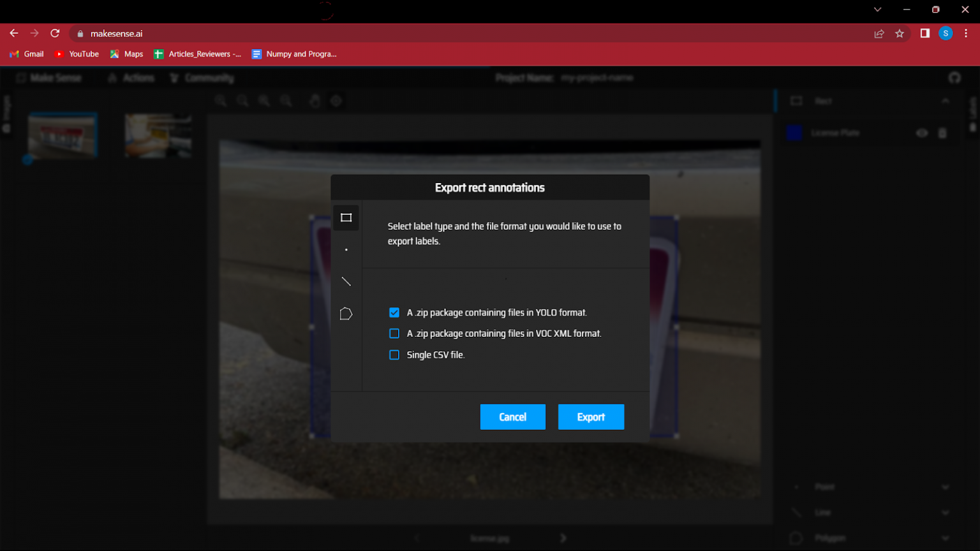Expand the Line annotations section
The image size is (980, 551).
point(945,512)
